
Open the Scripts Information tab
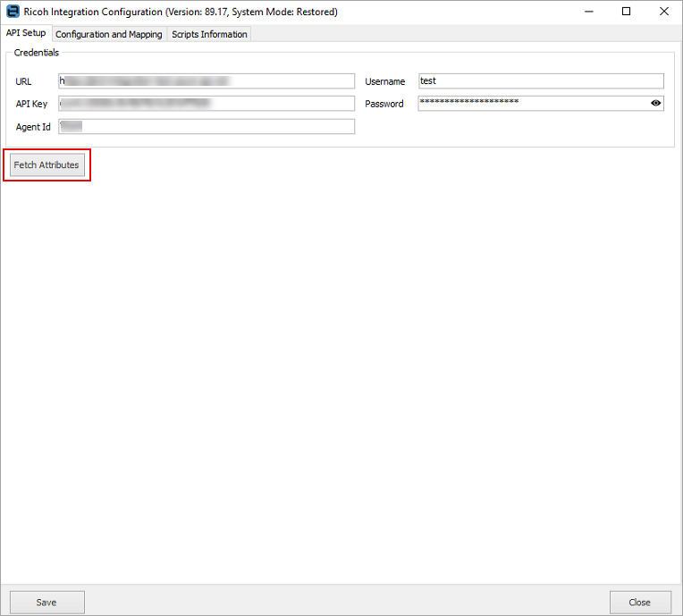209,34
